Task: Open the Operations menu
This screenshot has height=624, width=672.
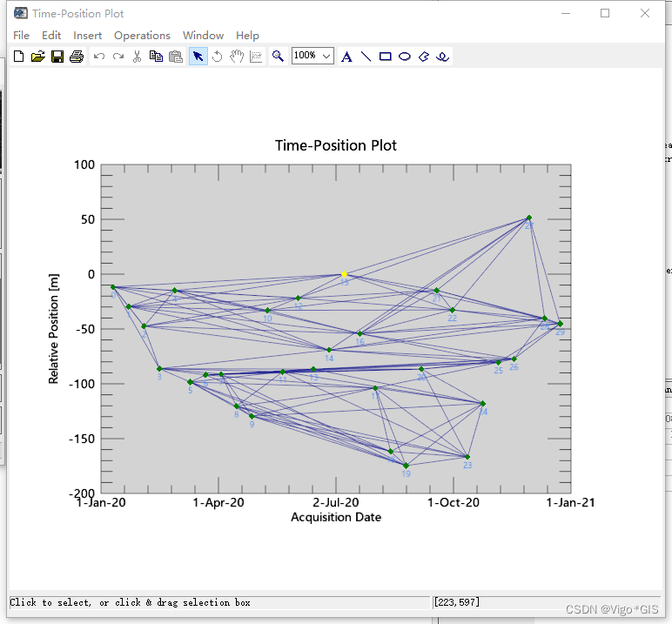Action: tap(142, 35)
